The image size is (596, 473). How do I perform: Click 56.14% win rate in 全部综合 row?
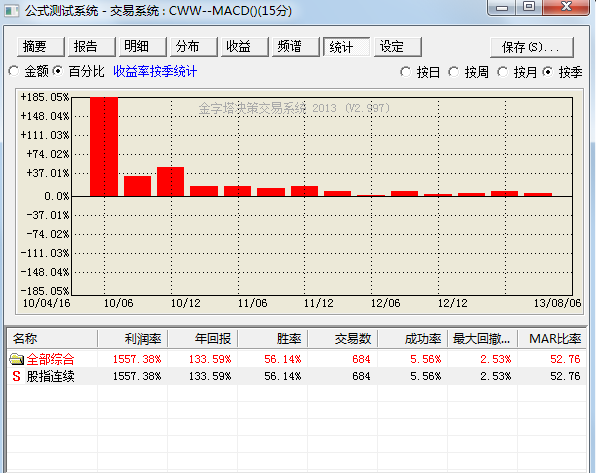[x=282, y=359]
